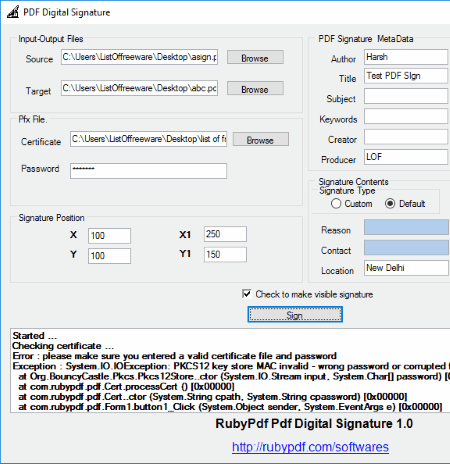Edit the Author field containing Harsh

[406, 57]
